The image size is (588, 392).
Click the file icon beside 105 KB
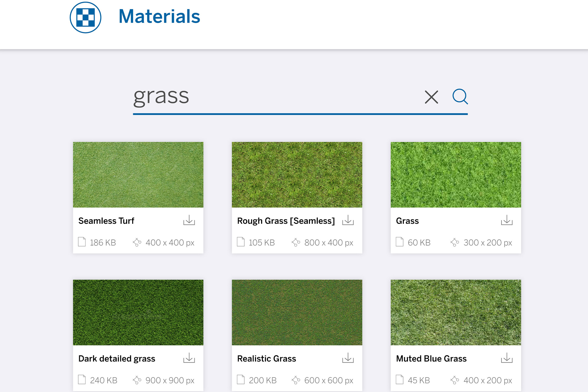(241, 242)
